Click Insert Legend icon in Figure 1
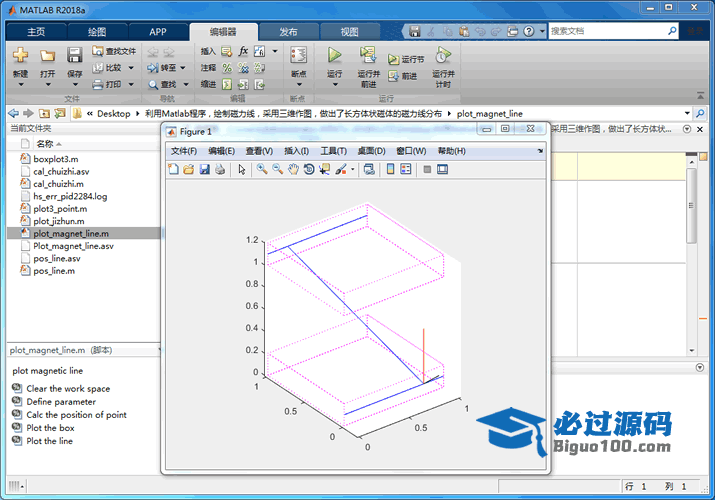Viewport: 715px width, 500px height. pos(405,169)
